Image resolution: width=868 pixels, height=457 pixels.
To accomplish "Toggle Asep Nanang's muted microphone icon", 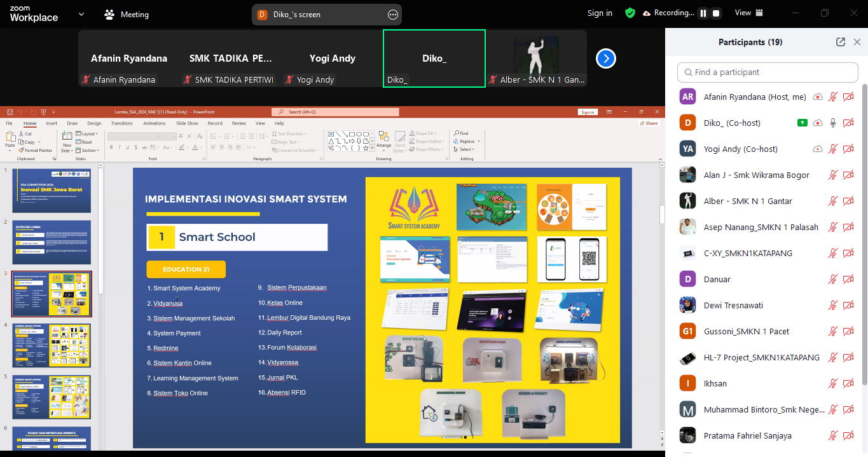I will point(833,227).
